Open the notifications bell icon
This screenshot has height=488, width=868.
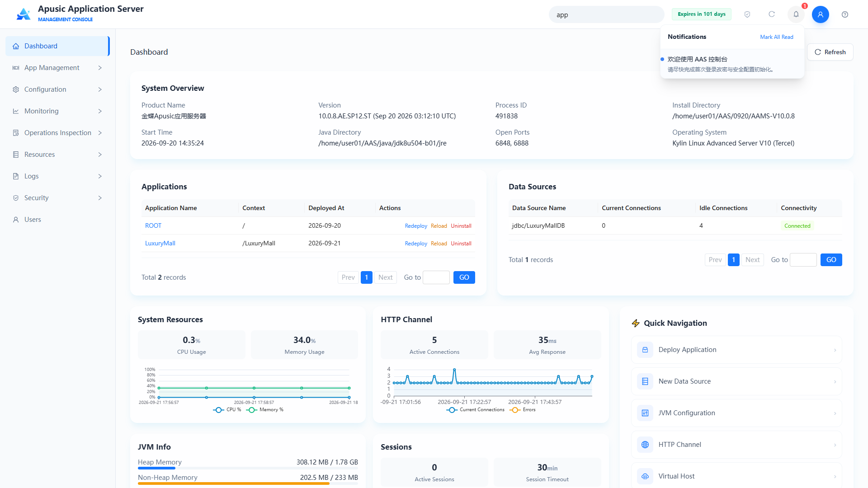pos(796,14)
